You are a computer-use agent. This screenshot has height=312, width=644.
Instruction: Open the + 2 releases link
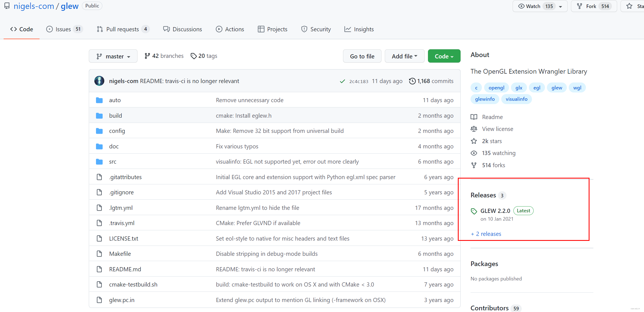point(486,234)
